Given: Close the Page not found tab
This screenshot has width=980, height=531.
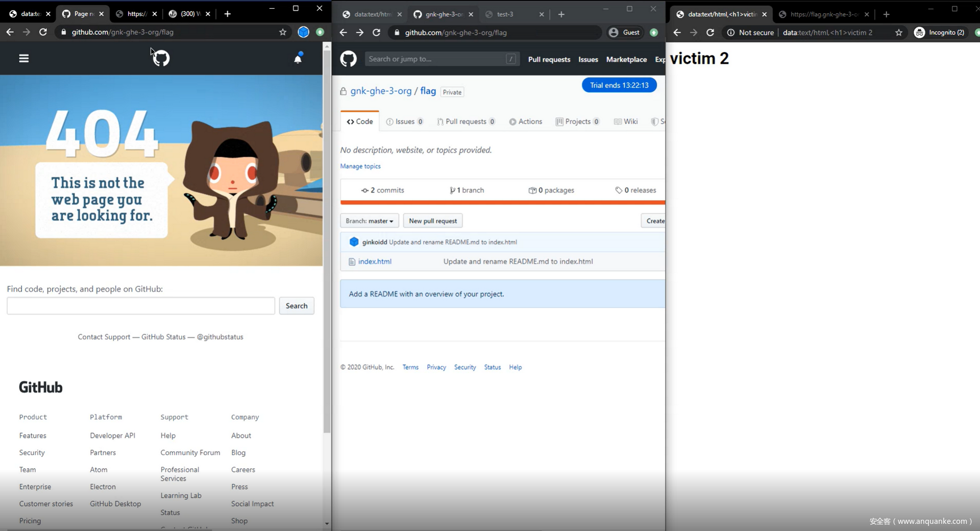Looking at the screenshot, I should (x=102, y=14).
